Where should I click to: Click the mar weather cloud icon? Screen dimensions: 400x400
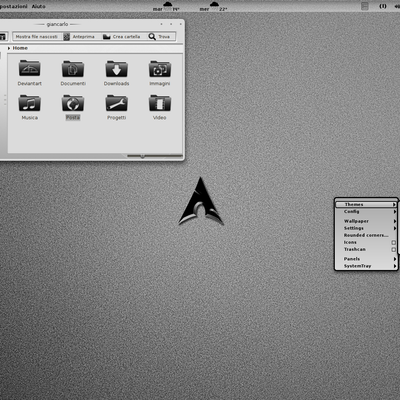pyautogui.click(x=168, y=4)
